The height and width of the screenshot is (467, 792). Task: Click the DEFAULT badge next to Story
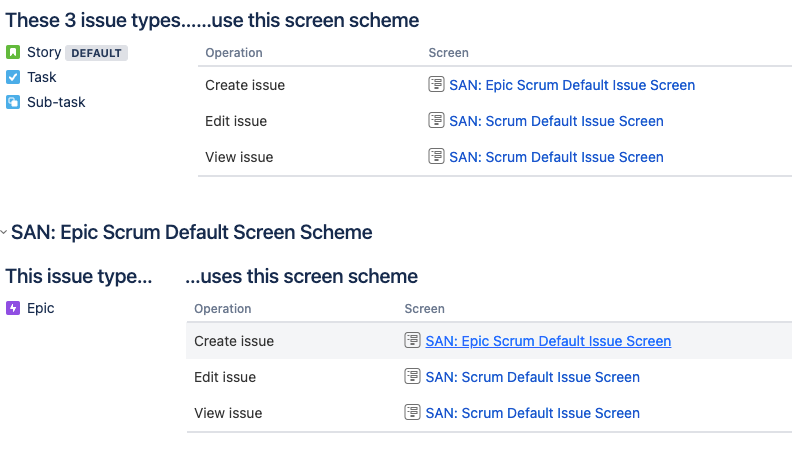[96, 53]
